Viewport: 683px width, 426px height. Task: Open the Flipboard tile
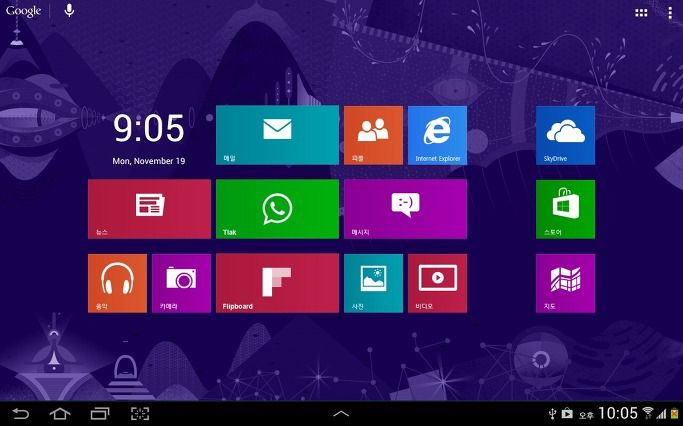click(277, 283)
